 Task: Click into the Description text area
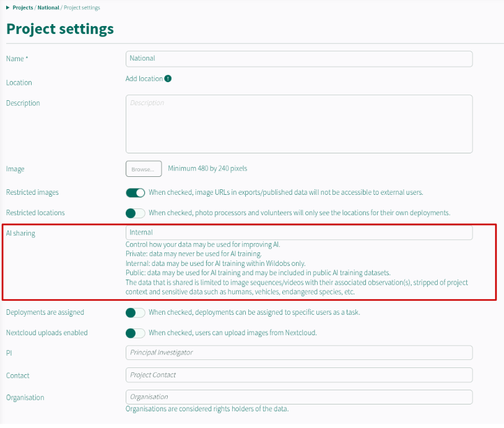click(299, 124)
